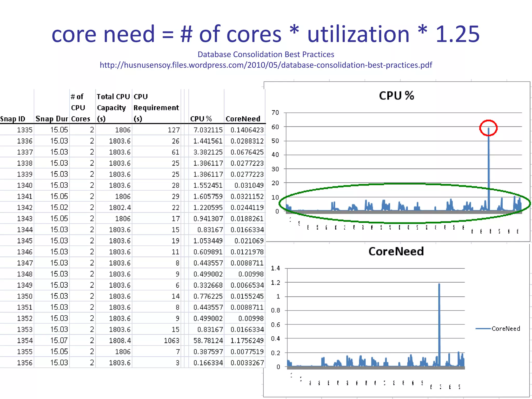
Task: Click Snap Dur value 15.02
Action: coord(59,208)
